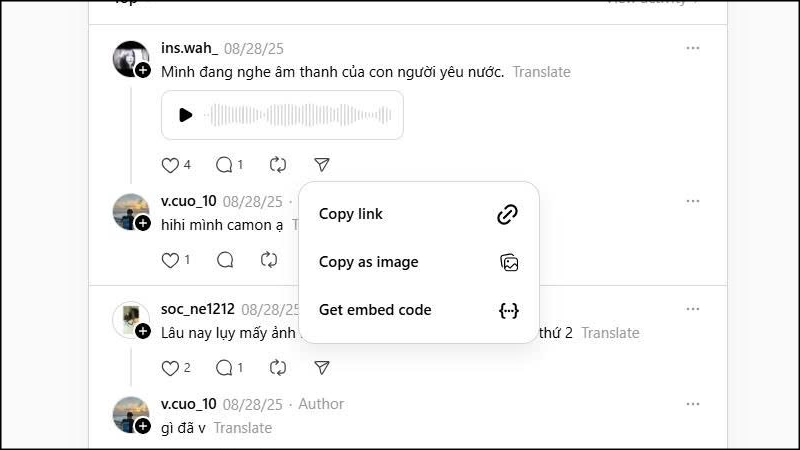The width and height of the screenshot is (800, 450).
Task: Repost the "hihi mình camon ạ" reply
Action: click(x=269, y=260)
